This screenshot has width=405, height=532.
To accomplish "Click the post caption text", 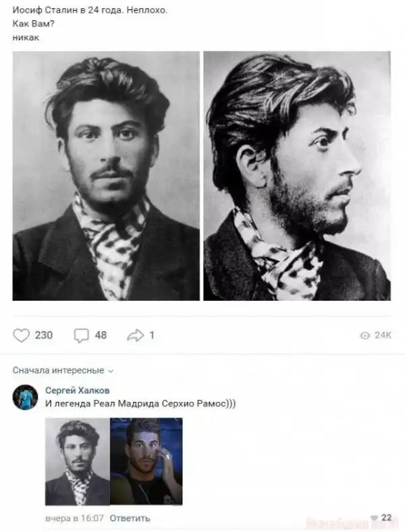I will point(90,24).
